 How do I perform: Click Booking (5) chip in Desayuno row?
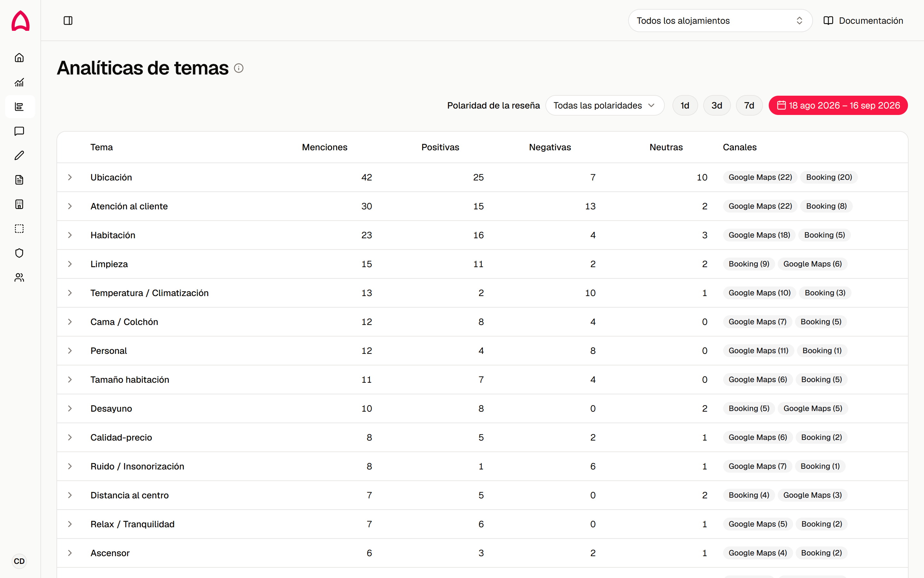pyautogui.click(x=749, y=409)
